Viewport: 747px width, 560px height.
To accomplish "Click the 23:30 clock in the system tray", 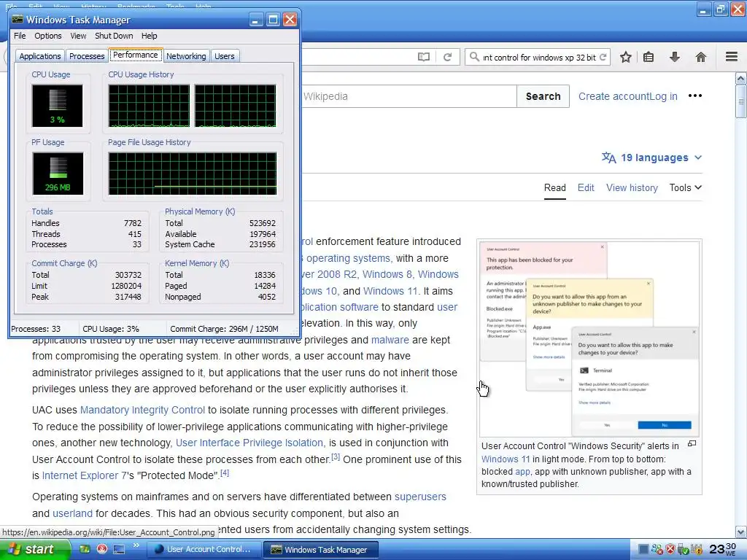I will coord(723,549).
